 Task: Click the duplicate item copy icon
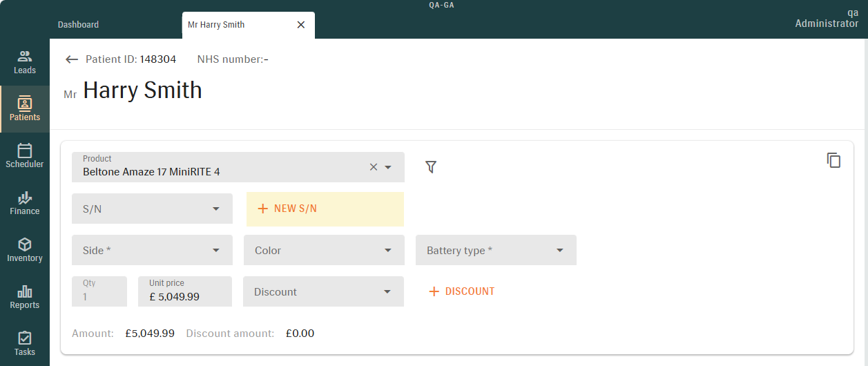coord(833,160)
